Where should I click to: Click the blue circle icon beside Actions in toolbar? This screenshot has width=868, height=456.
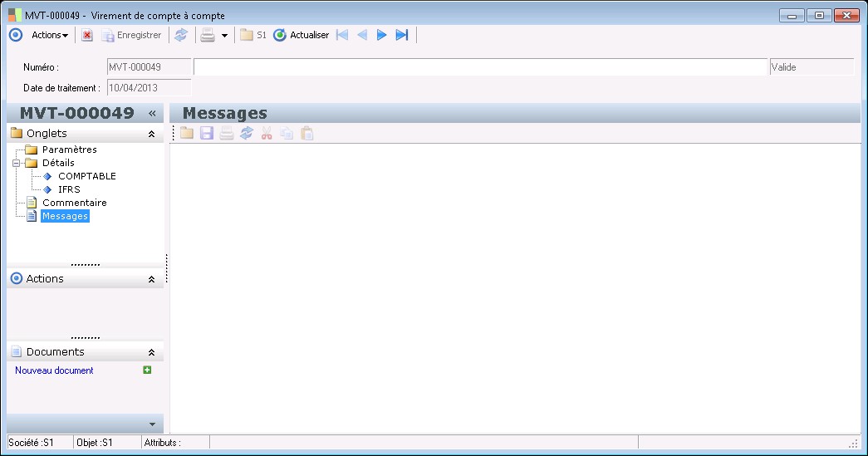coord(16,35)
